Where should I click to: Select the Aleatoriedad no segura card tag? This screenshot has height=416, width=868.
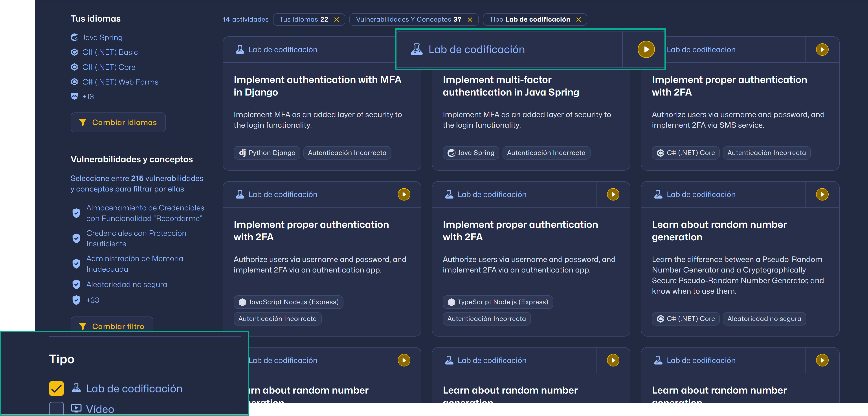[764, 319]
